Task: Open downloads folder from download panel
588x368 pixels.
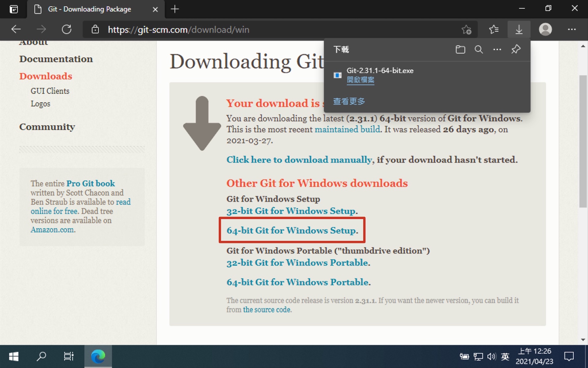Action: (x=460, y=49)
